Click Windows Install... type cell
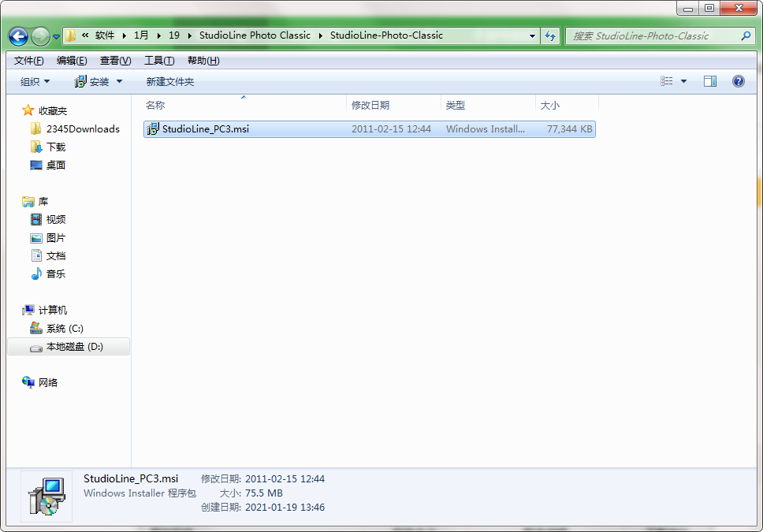 [x=485, y=129]
